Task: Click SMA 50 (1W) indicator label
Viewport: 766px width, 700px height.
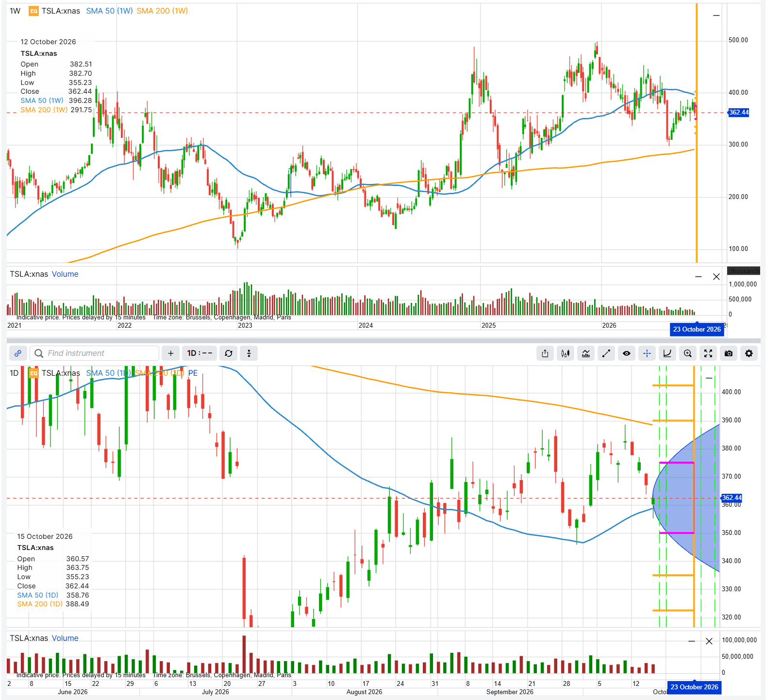Action: coord(109,11)
